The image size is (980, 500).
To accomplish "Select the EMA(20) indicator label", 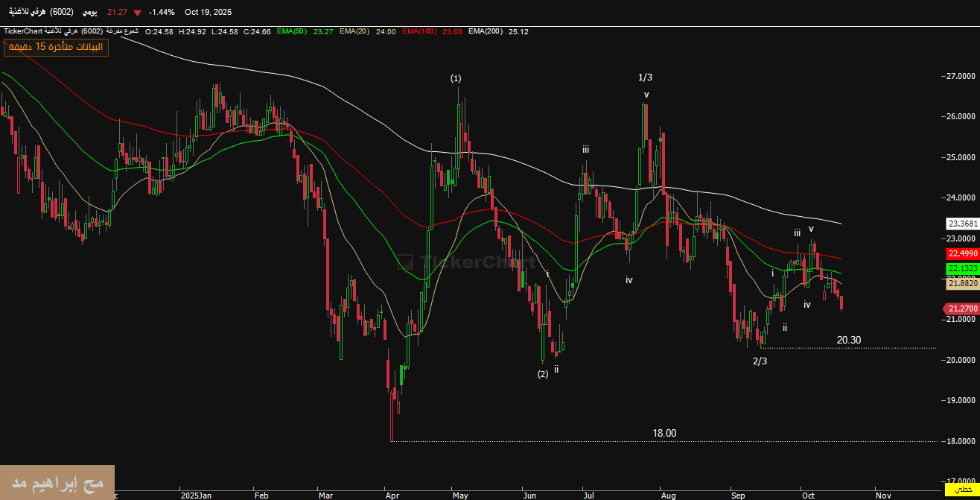I will (x=354, y=31).
